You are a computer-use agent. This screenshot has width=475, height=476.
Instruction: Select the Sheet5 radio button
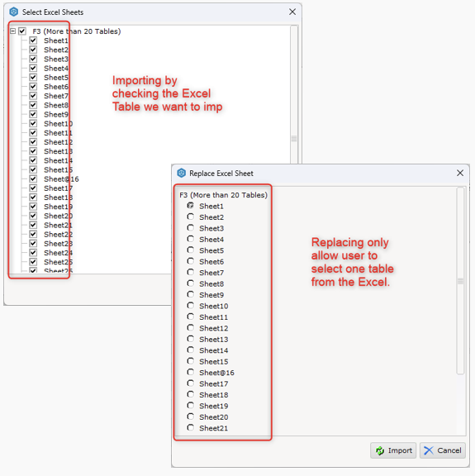coord(190,250)
